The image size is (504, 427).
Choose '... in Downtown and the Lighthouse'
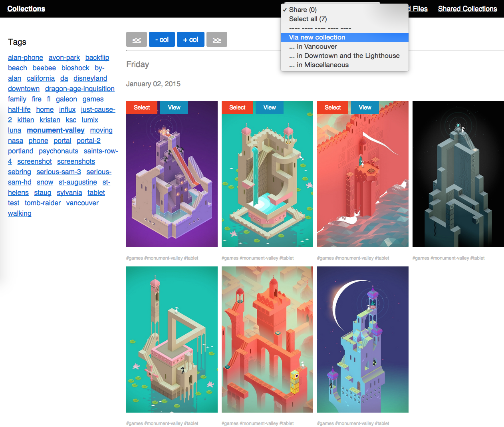345,56
